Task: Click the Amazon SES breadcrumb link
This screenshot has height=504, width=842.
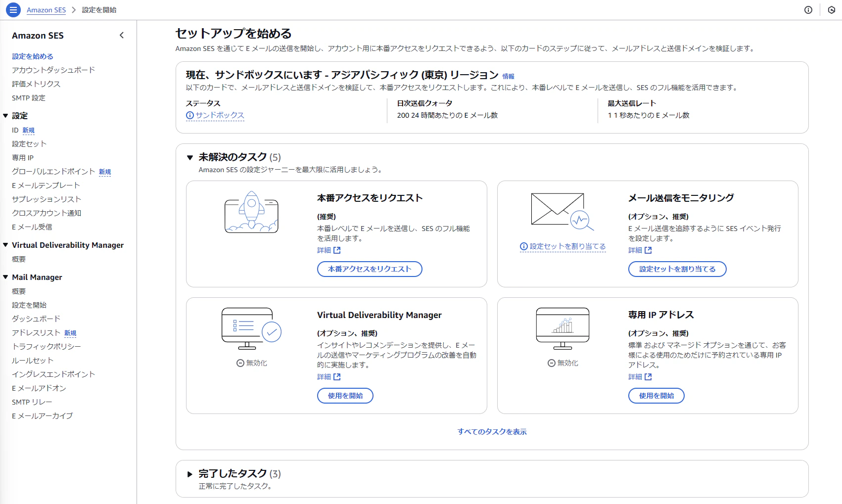Action: coord(46,10)
